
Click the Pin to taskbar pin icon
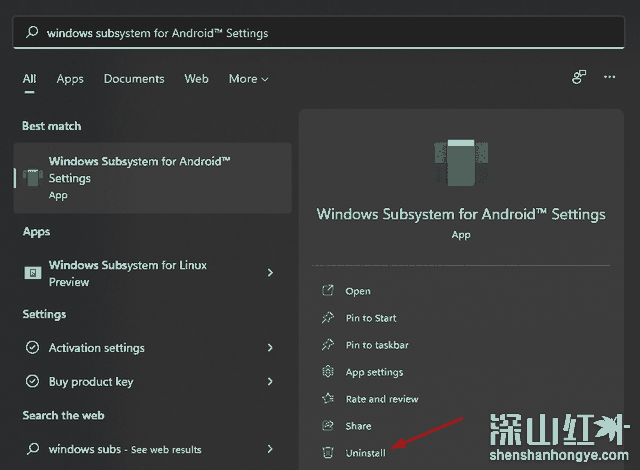point(328,344)
